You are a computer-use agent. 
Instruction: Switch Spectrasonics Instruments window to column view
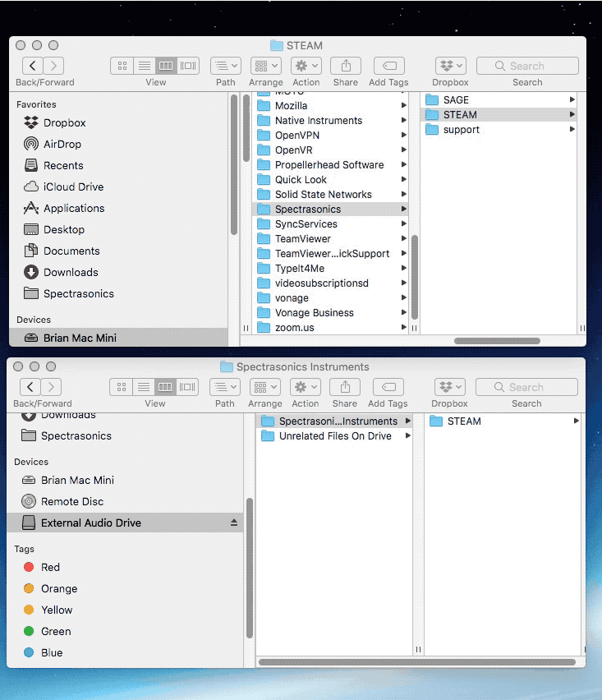click(165, 387)
